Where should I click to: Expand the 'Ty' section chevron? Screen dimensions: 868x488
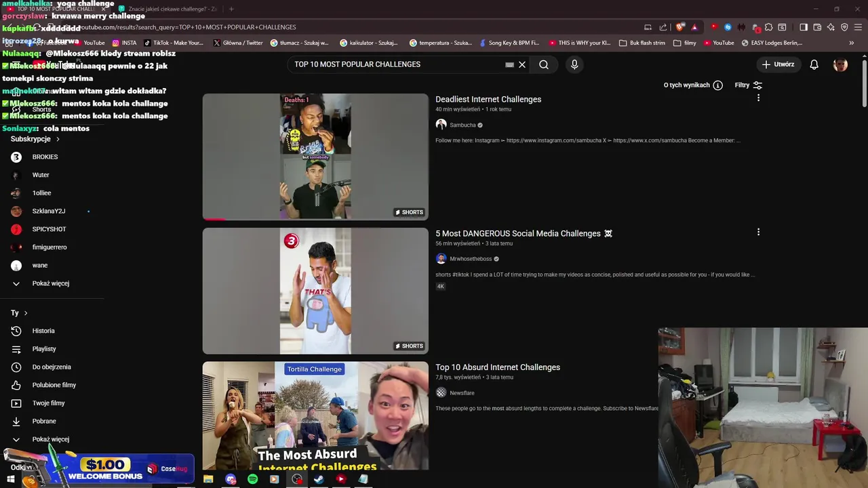pos(26,313)
